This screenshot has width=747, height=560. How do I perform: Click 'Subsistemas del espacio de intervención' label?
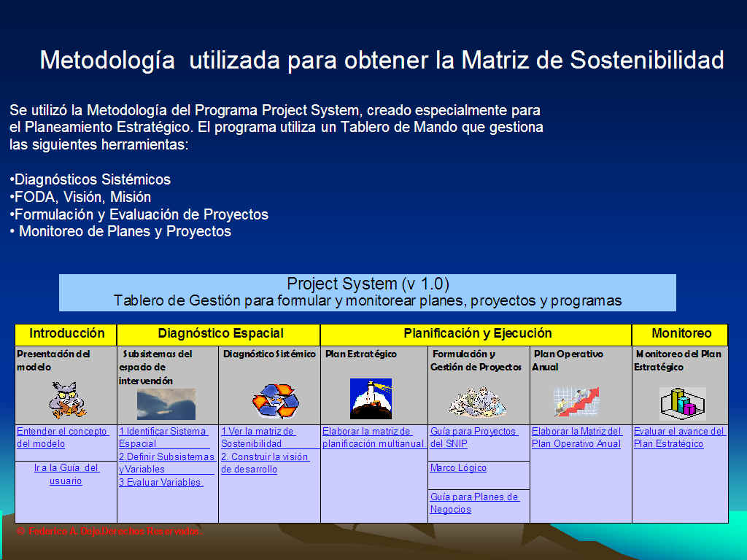[156, 367]
